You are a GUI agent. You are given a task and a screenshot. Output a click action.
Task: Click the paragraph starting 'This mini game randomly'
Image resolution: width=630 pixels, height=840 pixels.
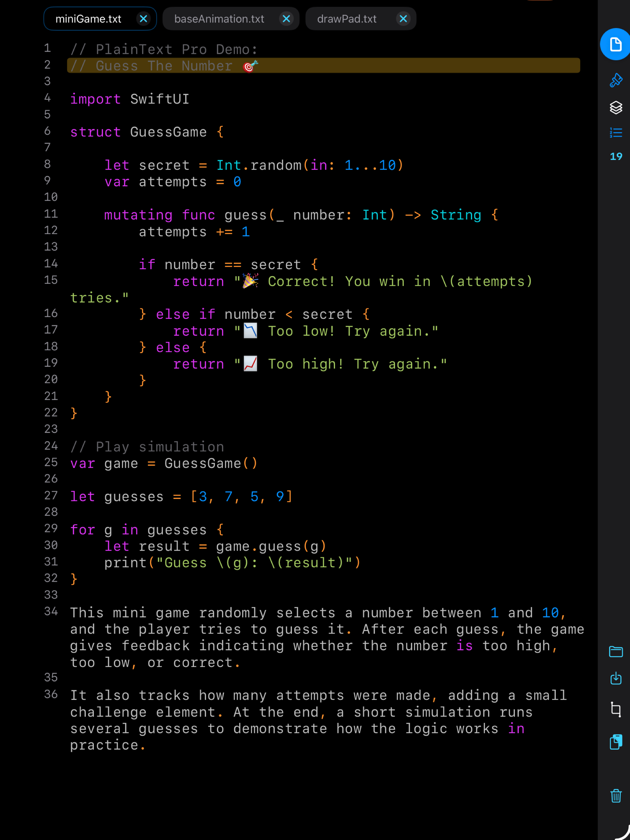(x=327, y=638)
